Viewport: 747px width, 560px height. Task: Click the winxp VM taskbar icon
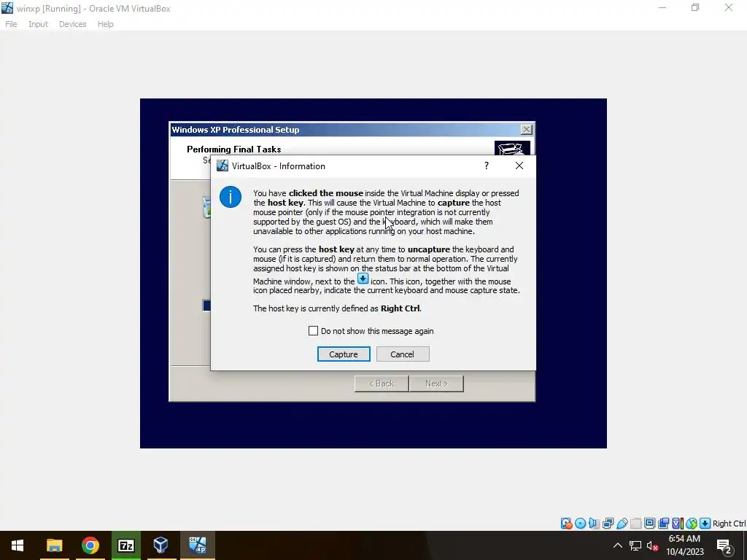[197, 545]
